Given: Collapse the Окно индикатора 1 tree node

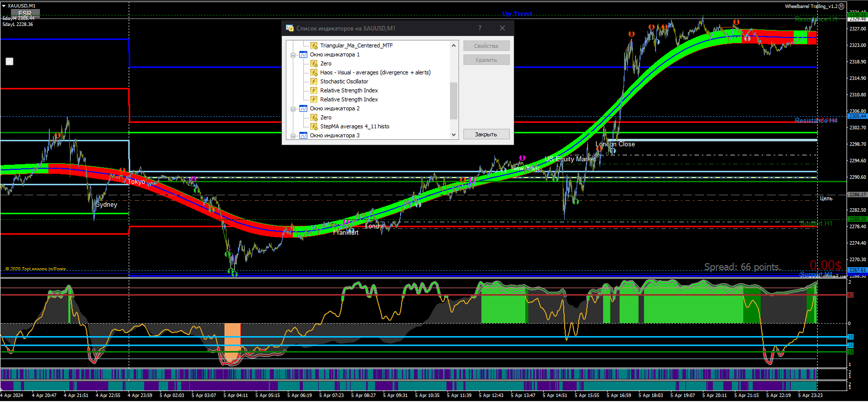Looking at the screenshot, I should (x=293, y=55).
